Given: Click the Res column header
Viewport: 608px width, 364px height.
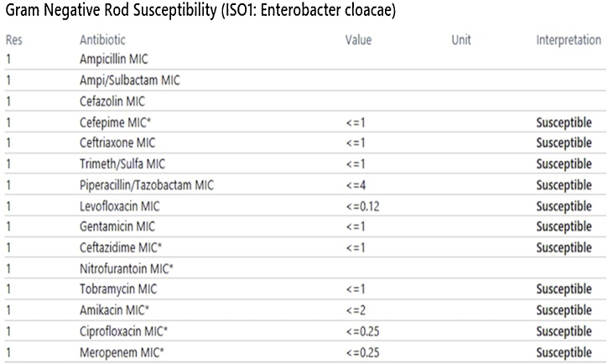Looking at the screenshot, I should [14, 39].
